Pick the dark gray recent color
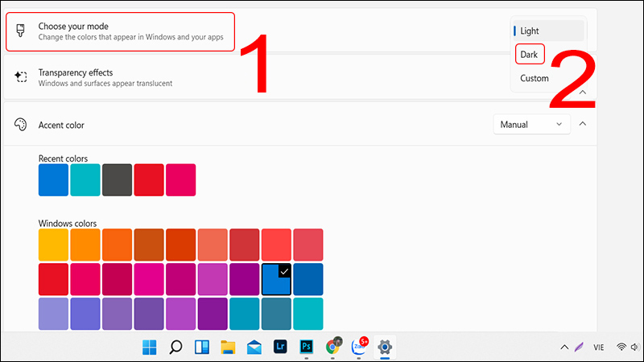 (x=117, y=179)
